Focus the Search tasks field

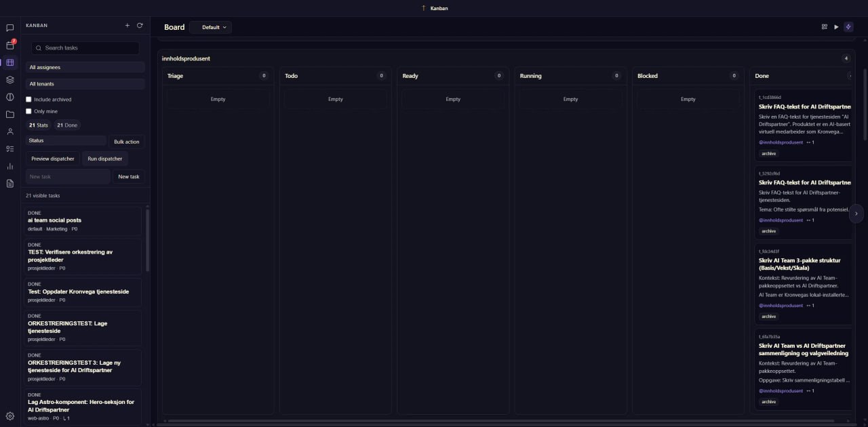[85, 48]
